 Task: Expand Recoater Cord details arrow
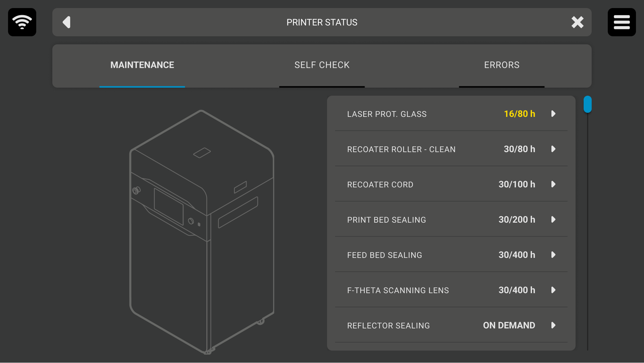point(553,184)
